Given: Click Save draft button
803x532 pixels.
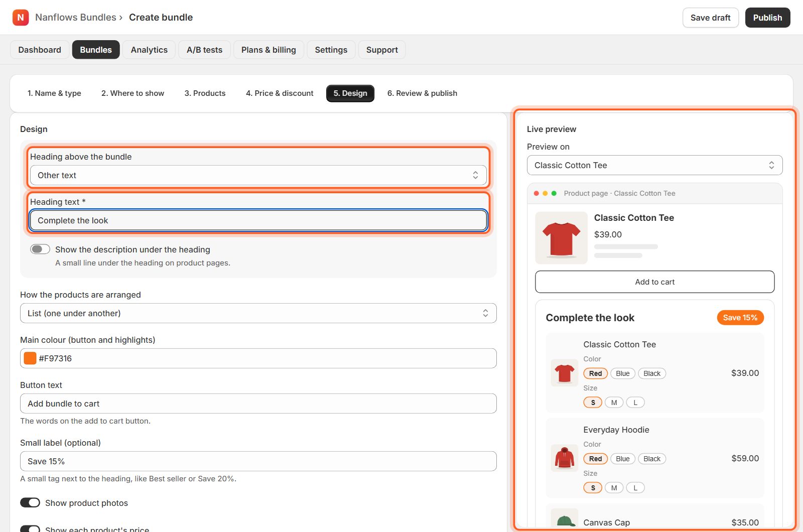Looking at the screenshot, I should (711, 18).
